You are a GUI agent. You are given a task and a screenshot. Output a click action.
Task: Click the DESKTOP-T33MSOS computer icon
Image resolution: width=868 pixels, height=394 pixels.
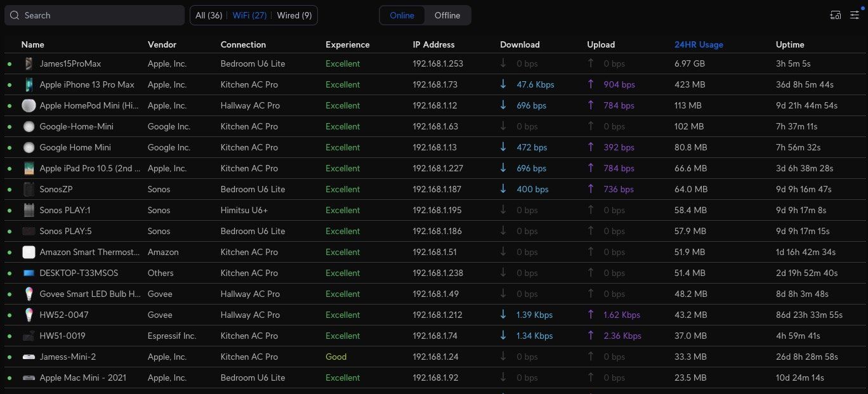pos(29,273)
